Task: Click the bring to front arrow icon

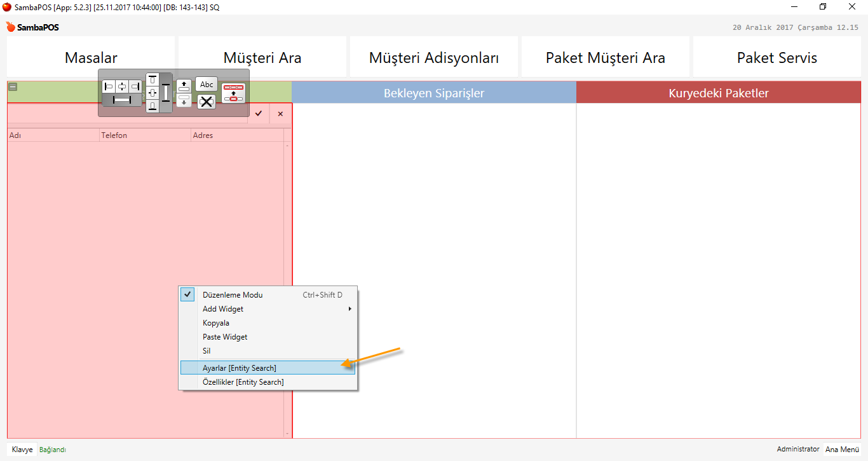Action: (184, 86)
